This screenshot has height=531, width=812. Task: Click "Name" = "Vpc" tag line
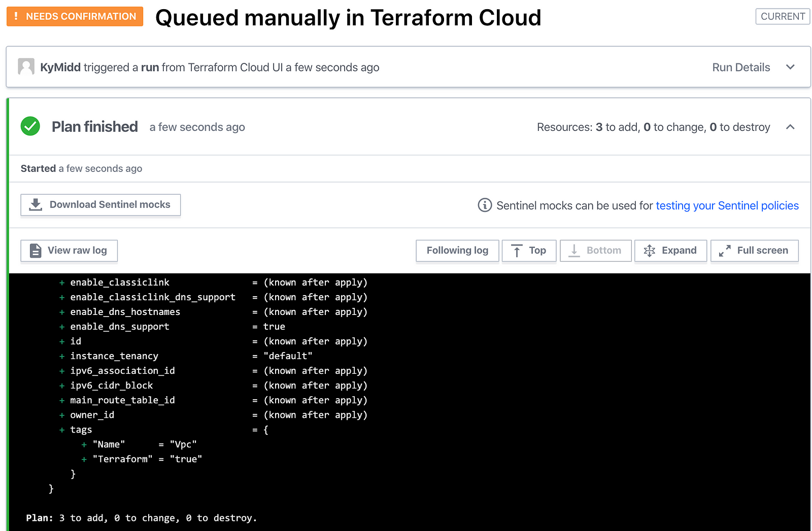(139, 444)
